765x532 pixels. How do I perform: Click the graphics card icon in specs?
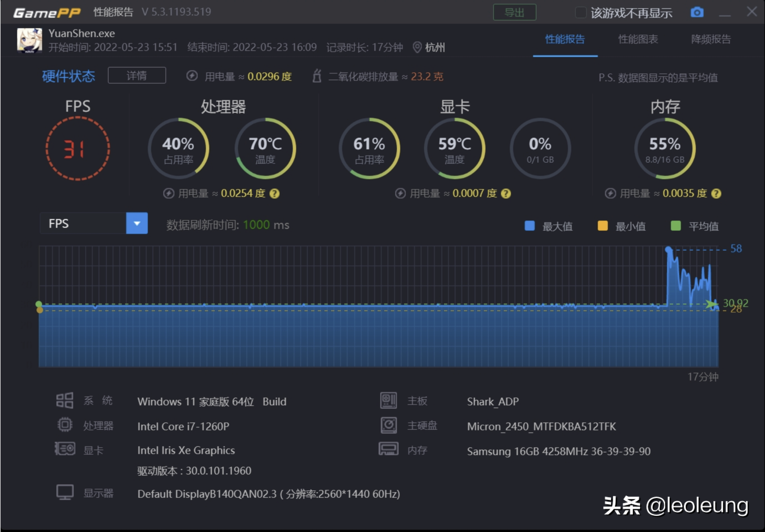pos(65,449)
